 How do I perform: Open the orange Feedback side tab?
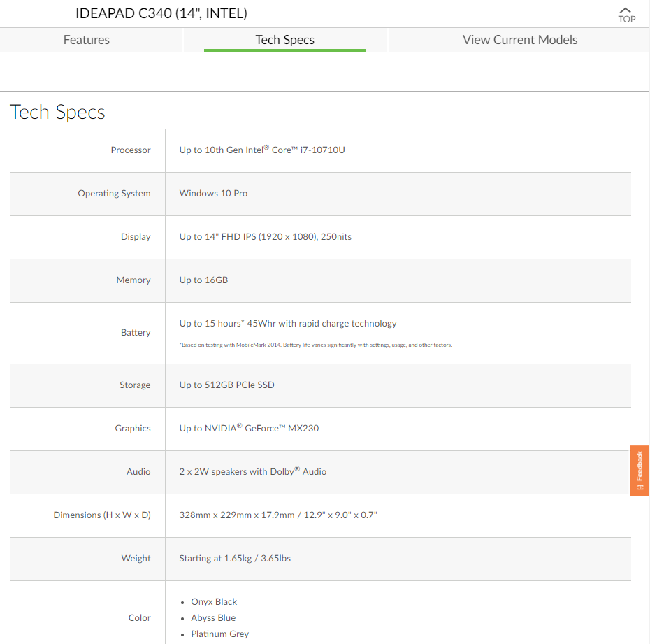[x=639, y=470]
